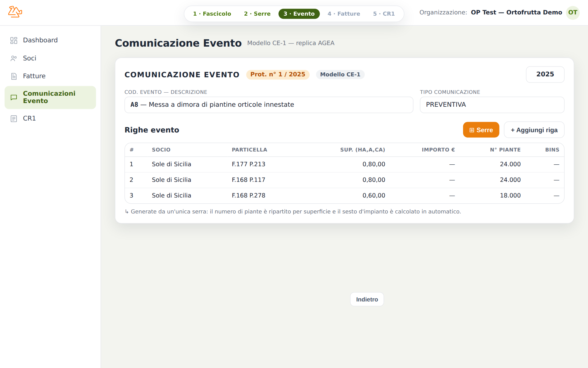Go to step 4 Fatture

344,14
